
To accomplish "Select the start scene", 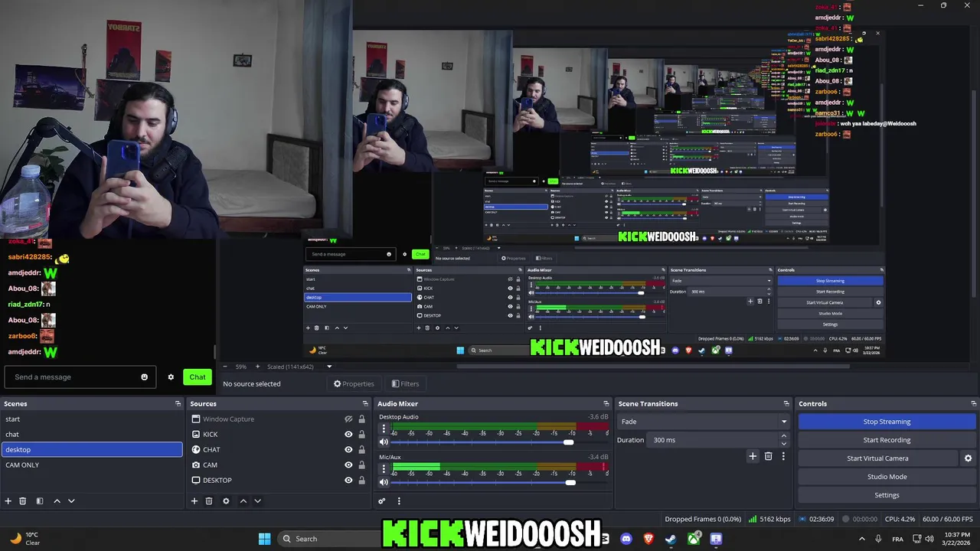I will (x=92, y=419).
